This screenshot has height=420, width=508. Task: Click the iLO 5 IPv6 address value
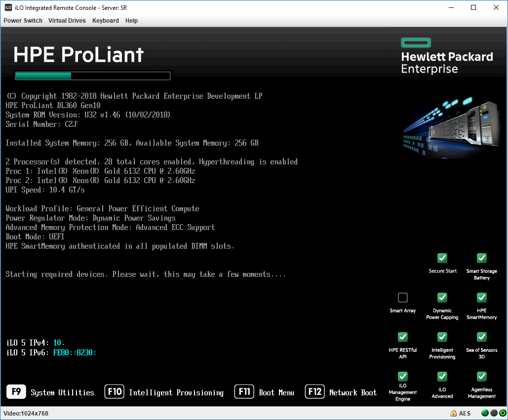pos(75,352)
